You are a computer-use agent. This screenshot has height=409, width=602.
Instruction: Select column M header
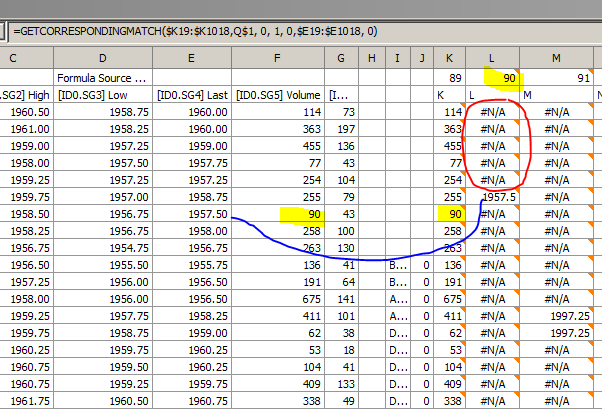coord(556,58)
